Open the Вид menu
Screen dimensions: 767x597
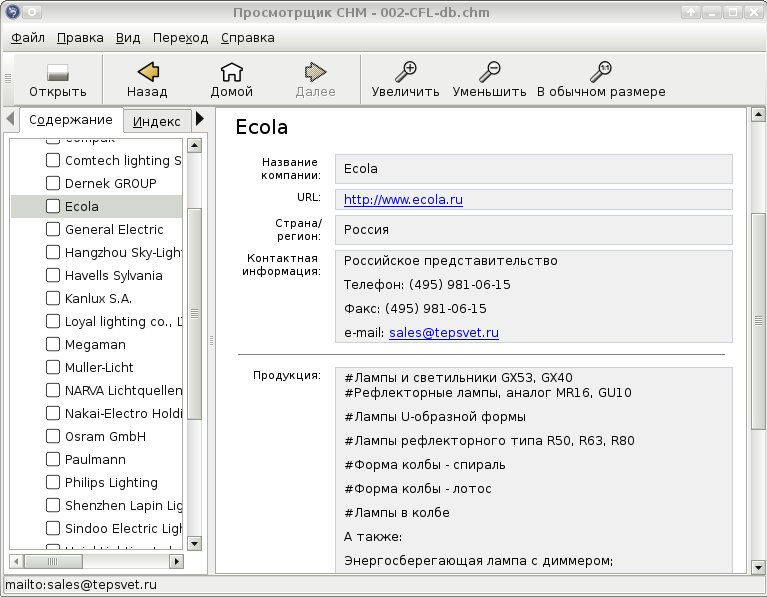coord(128,38)
